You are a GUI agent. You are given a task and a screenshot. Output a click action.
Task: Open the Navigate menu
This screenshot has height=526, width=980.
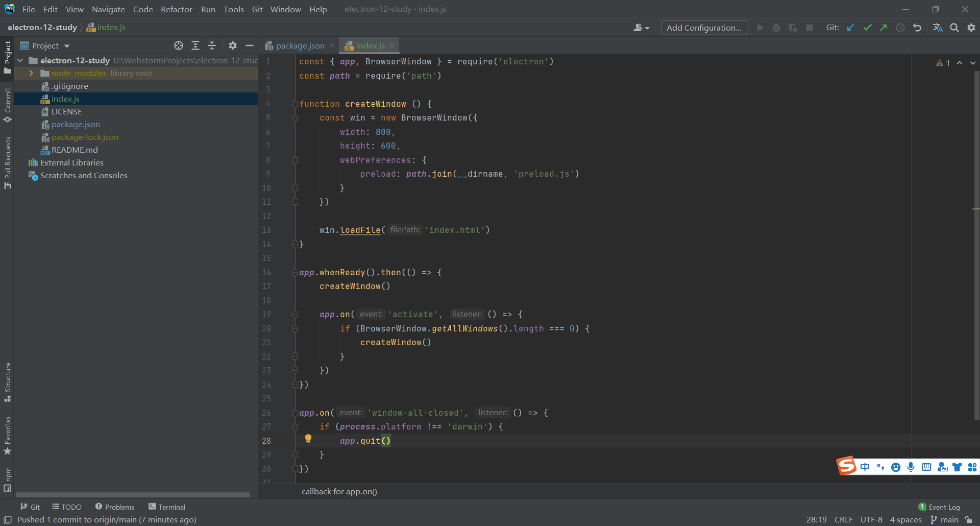(x=108, y=9)
